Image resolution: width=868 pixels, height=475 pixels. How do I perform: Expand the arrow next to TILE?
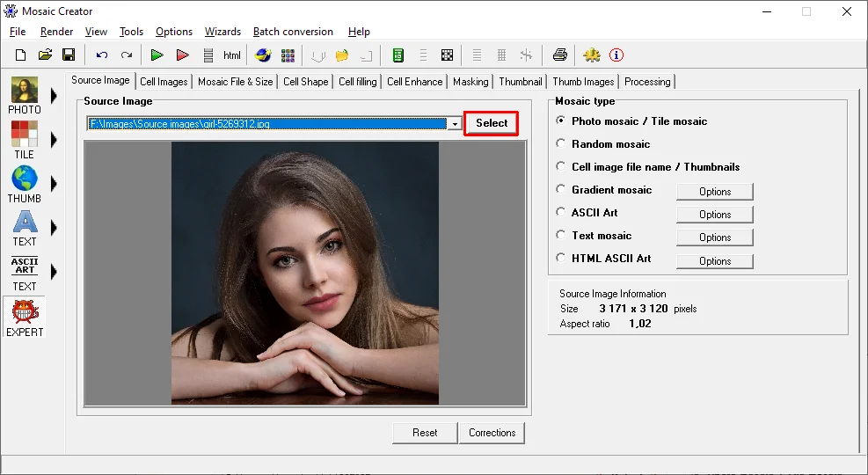54,140
